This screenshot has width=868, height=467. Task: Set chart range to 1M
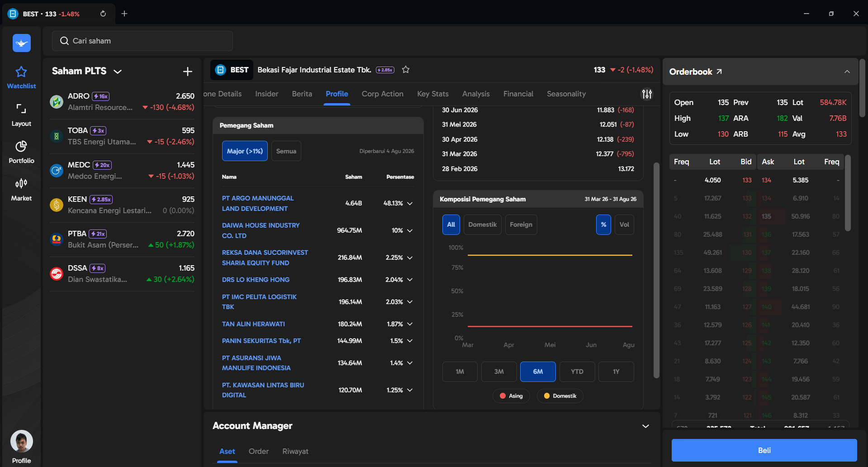pos(460,372)
